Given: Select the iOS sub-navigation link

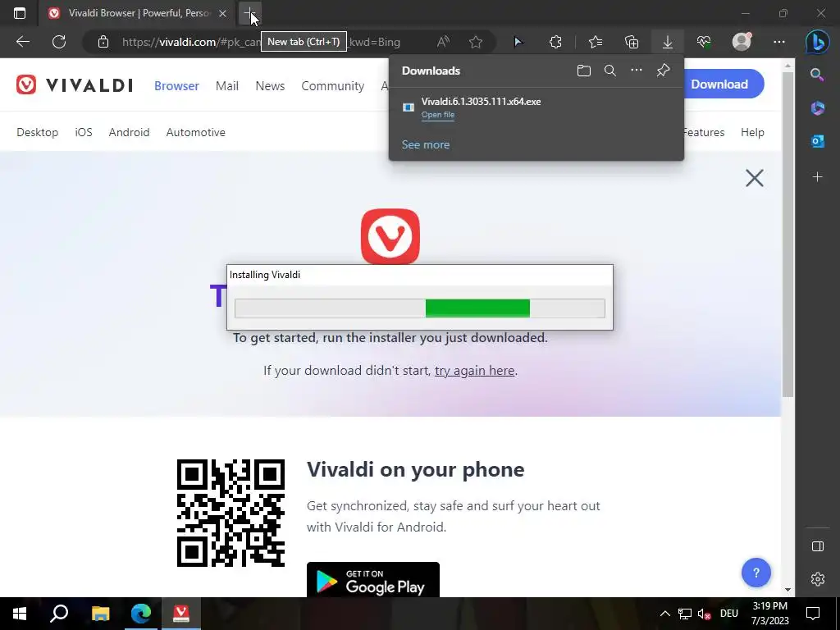Looking at the screenshot, I should click(x=84, y=132).
